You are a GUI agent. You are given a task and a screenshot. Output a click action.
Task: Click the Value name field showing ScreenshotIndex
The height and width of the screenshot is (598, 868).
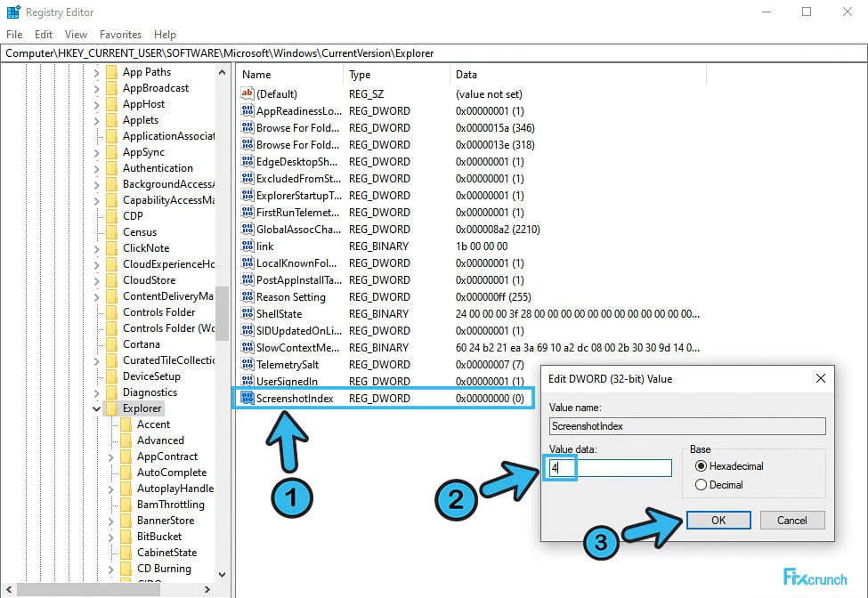(687, 426)
